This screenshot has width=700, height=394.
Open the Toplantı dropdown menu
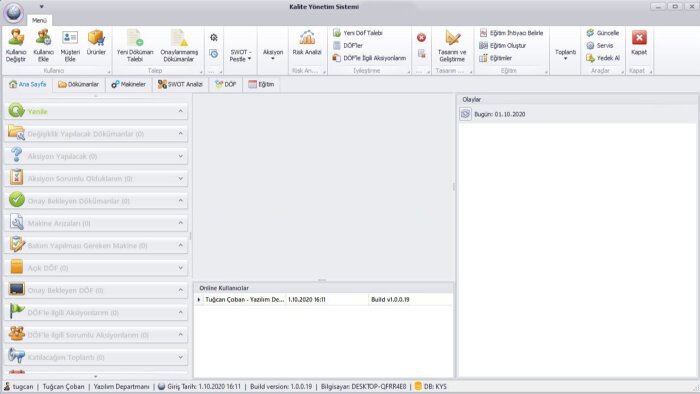click(565, 55)
